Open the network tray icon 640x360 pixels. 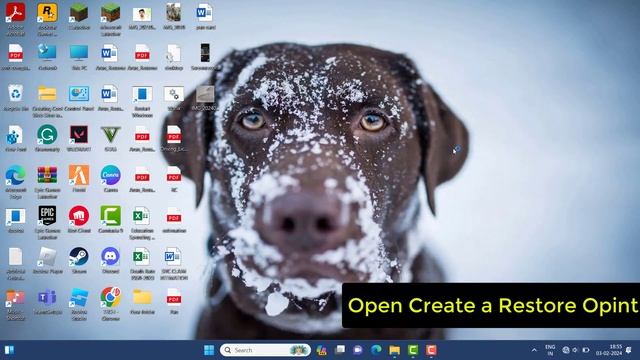coord(566,350)
